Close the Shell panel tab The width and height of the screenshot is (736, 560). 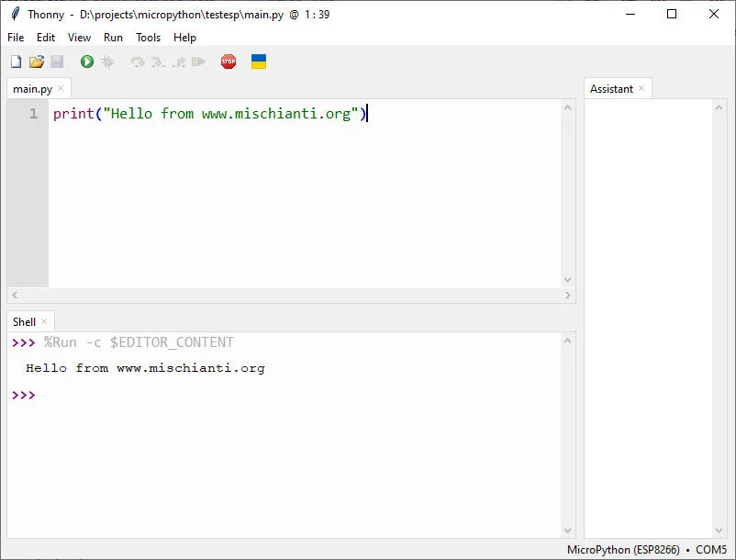pyautogui.click(x=44, y=321)
